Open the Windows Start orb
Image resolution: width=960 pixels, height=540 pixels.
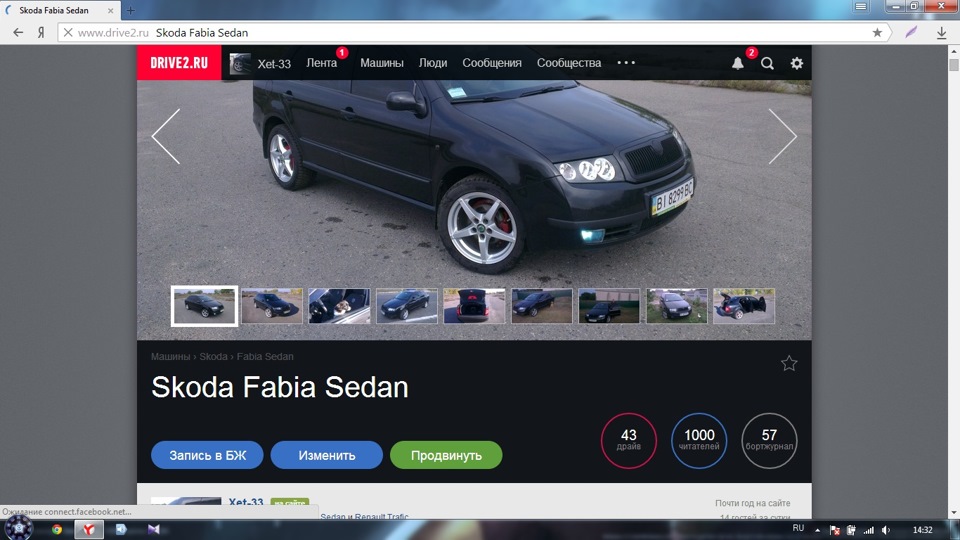(19, 528)
